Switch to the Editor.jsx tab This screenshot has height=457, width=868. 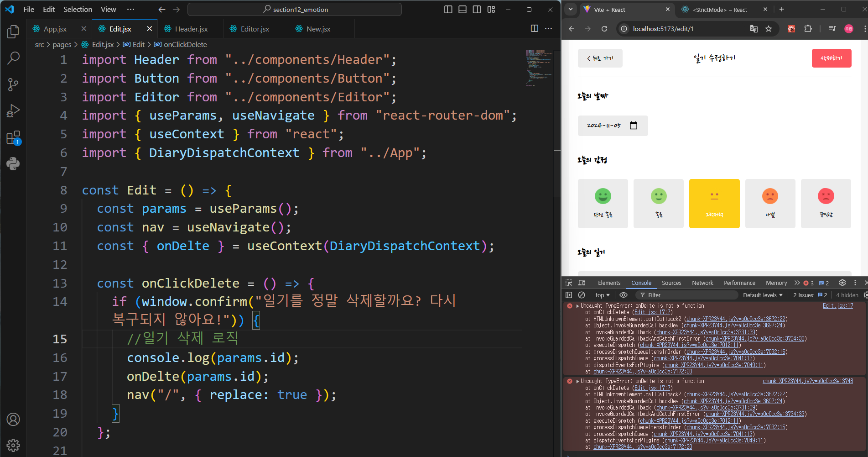coord(255,29)
